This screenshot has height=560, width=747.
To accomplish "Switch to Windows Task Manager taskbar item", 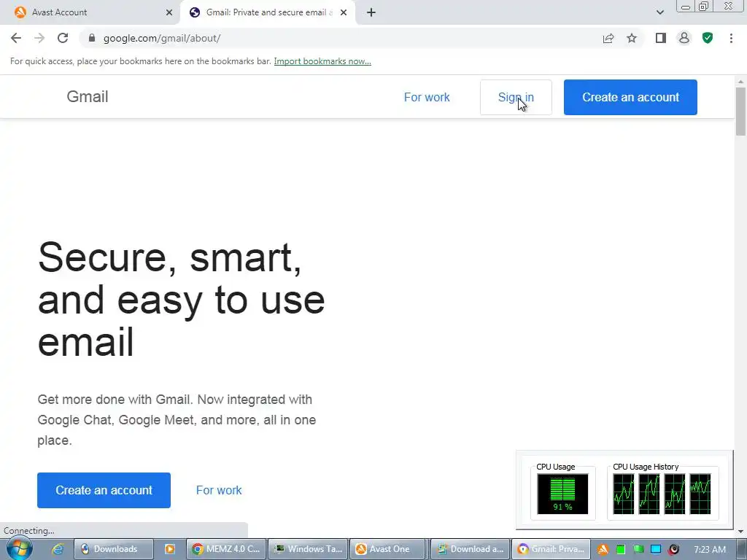I will (x=309, y=549).
